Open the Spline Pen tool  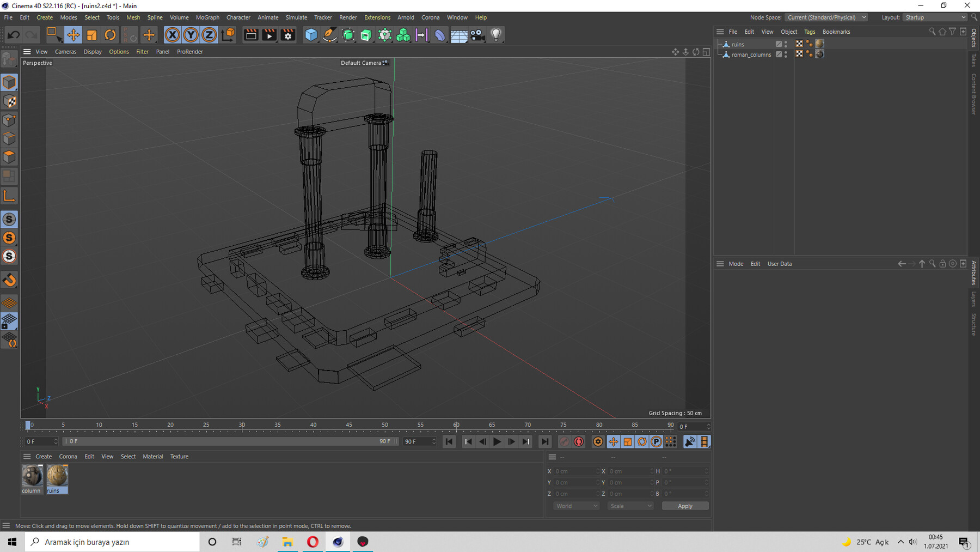pyautogui.click(x=329, y=35)
